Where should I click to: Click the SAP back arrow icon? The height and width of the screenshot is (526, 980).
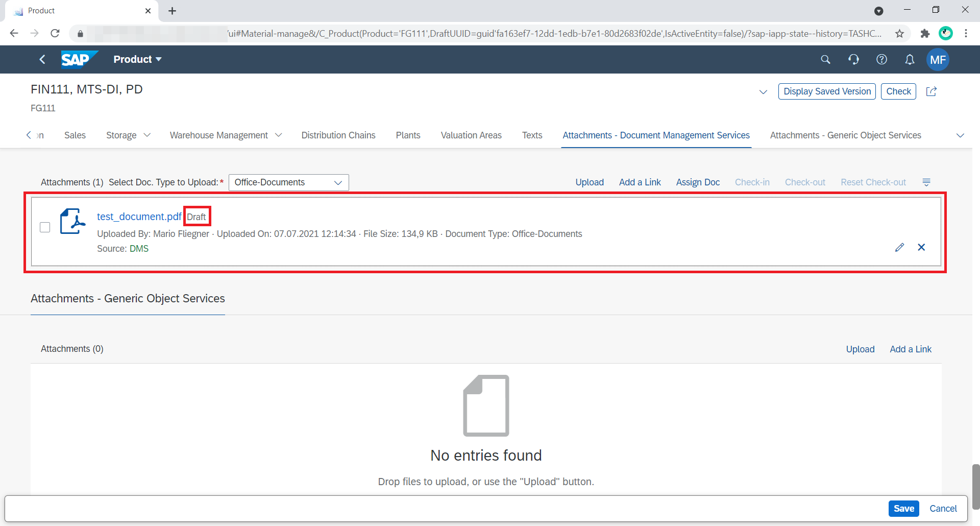pyautogui.click(x=42, y=60)
